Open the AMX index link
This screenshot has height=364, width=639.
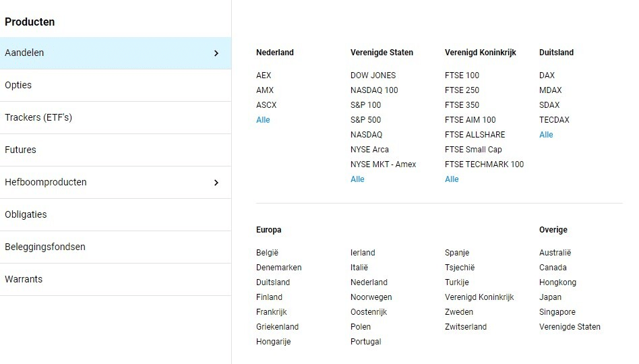coord(264,90)
